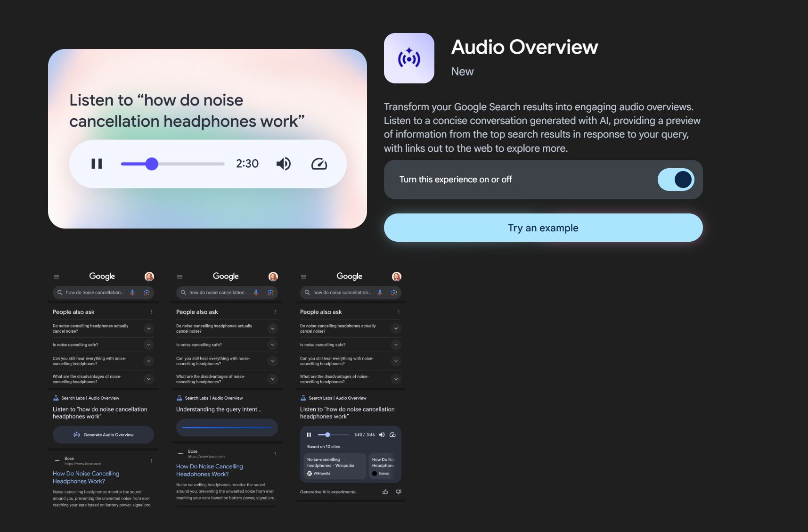
Task: Pause playback in the bottom-right mini player
Action: point(309,434)
